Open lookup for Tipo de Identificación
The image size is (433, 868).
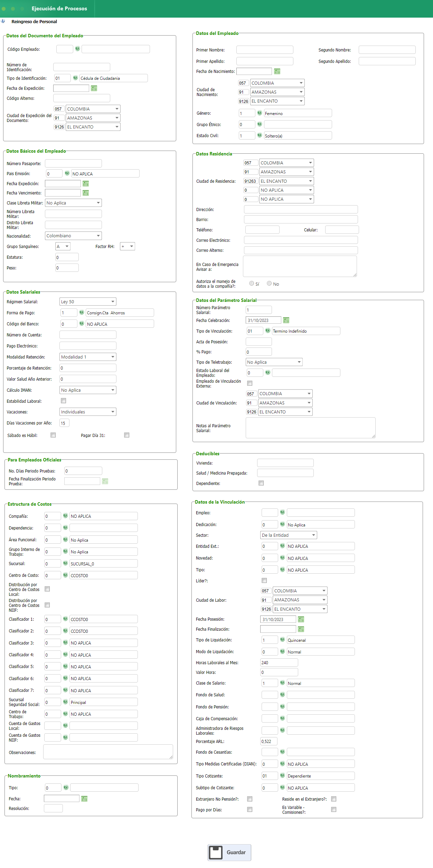pyautogui.click(x=75, y=78)
